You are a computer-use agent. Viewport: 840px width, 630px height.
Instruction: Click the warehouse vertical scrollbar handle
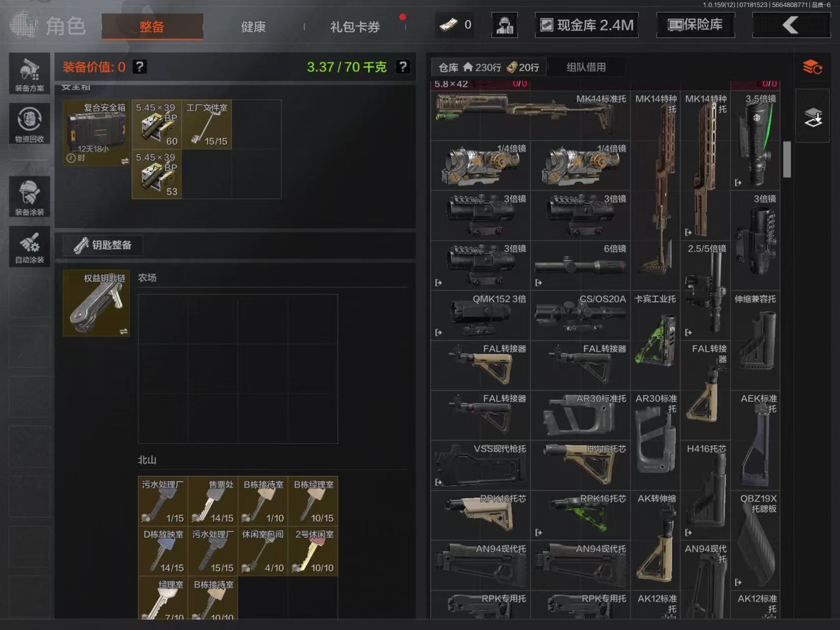[787, 159]
